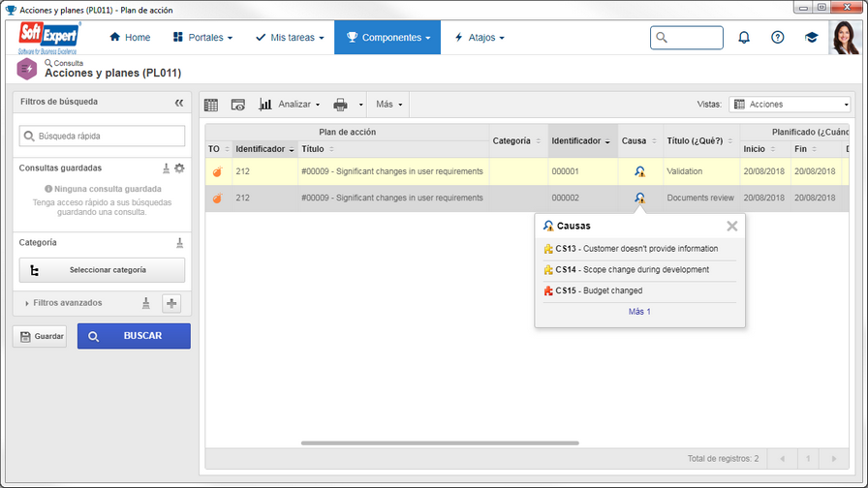Open the Vistas Acciones combo box
The width and height of the screenshot is (868, 488).
point(790,104)
